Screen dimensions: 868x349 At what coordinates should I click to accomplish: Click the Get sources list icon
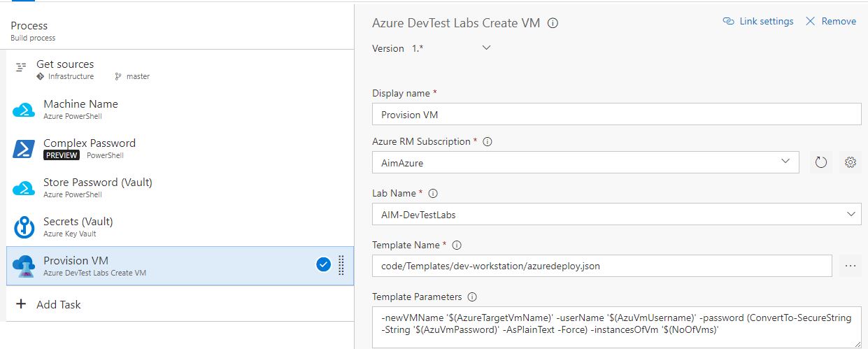21,67
